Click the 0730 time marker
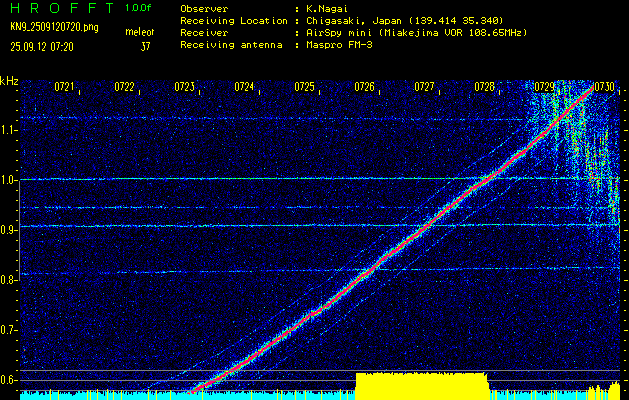629x400 pixels. tap(605, 87)
